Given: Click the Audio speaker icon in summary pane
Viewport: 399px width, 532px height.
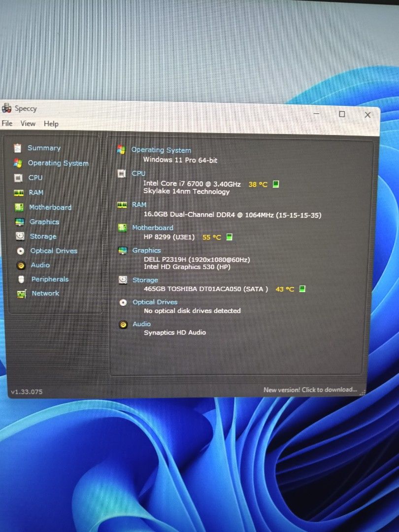Looking at the screenshot, I should coord(123,324).
